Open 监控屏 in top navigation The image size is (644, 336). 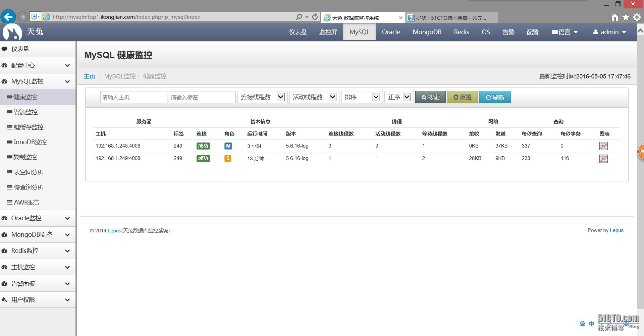tap(328, 32)
